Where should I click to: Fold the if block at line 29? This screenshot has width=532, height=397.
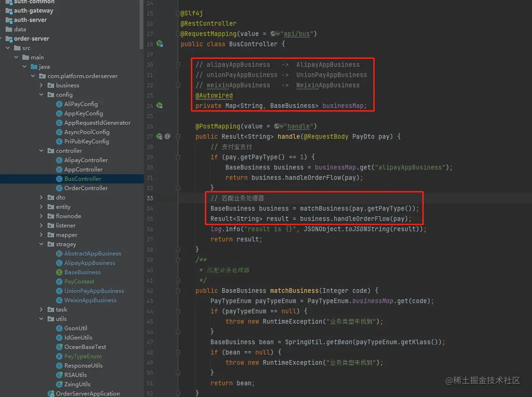178,157
